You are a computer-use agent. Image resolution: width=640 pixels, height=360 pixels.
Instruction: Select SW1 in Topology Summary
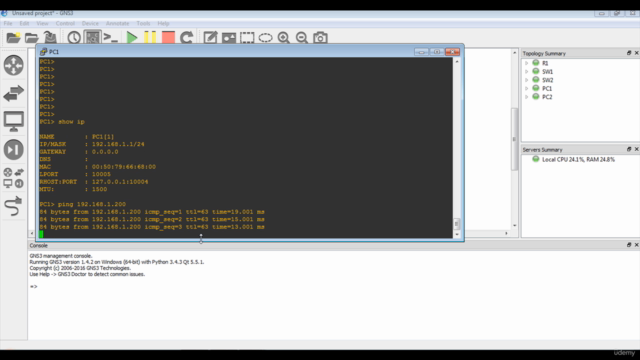point(547,71)
